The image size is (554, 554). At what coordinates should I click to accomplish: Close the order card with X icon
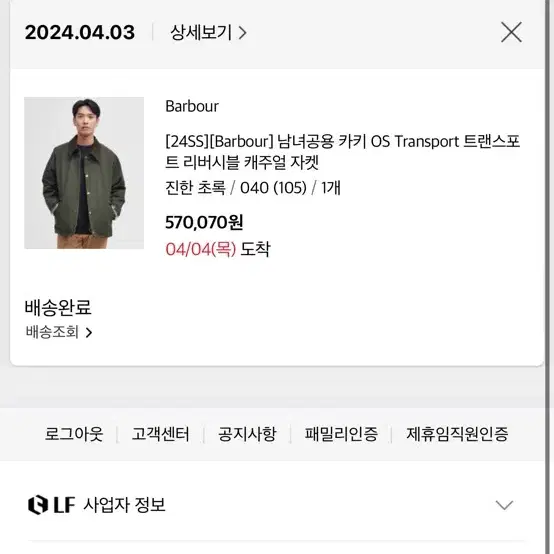511,32
